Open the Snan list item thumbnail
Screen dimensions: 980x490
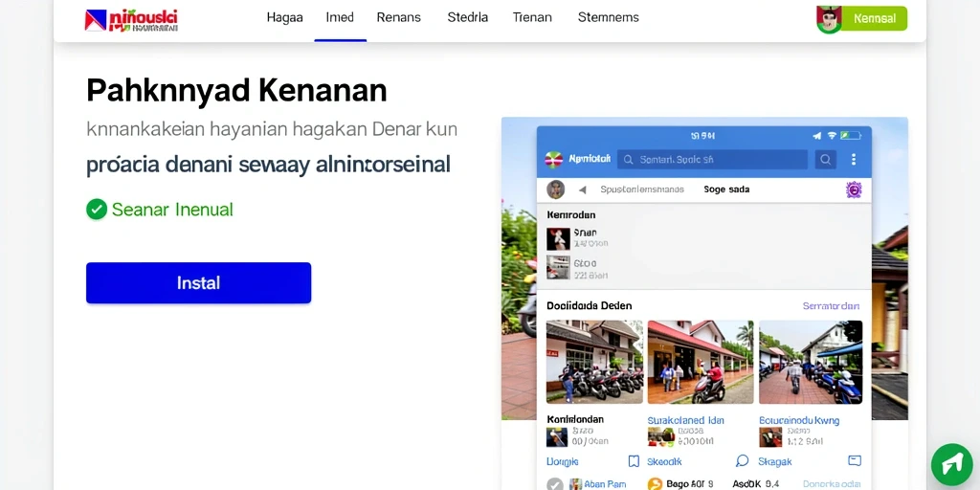coord(558,238)
